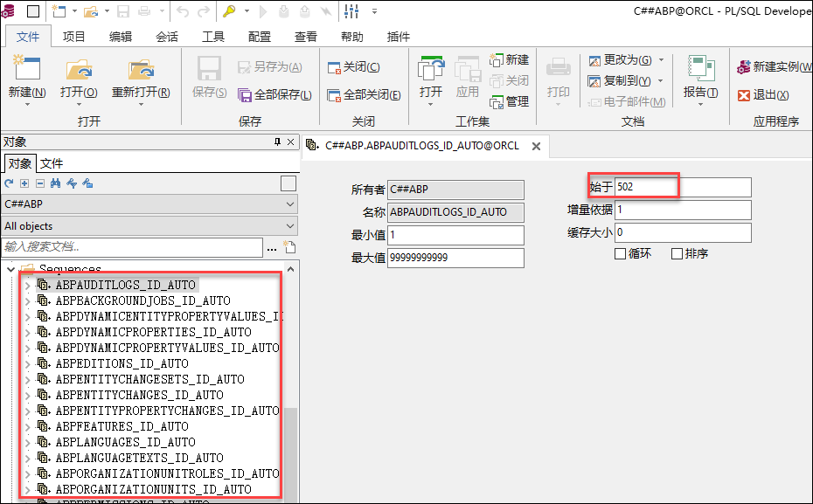Click the 最大值 field showing 99999999999
813x504 pixels.
[455, 258]
